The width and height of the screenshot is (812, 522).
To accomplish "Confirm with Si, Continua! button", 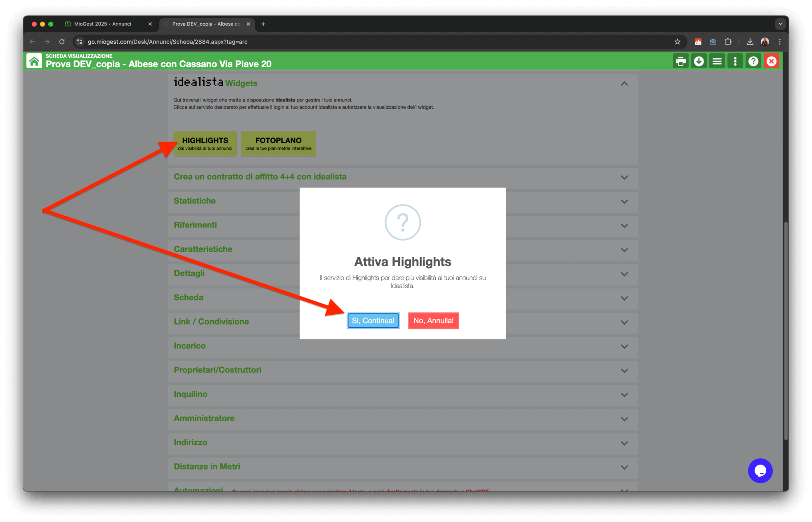I will tap(373, 320).
